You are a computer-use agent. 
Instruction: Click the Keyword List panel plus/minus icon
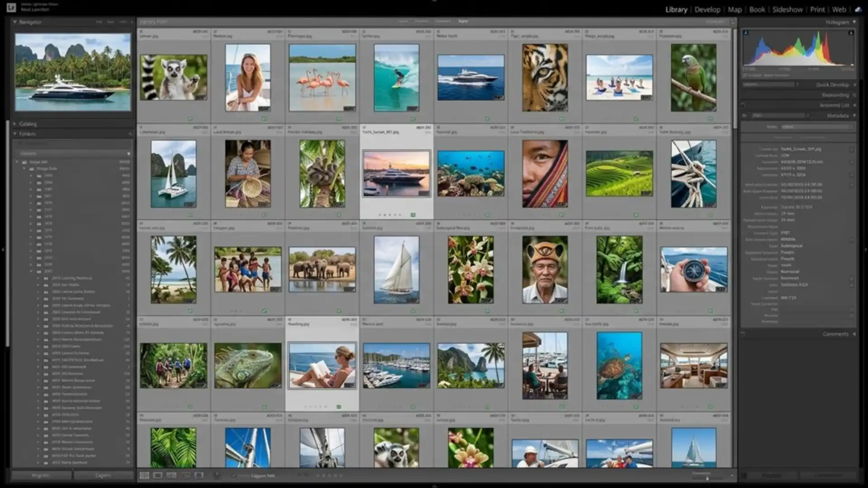click(x=743, y=105)
